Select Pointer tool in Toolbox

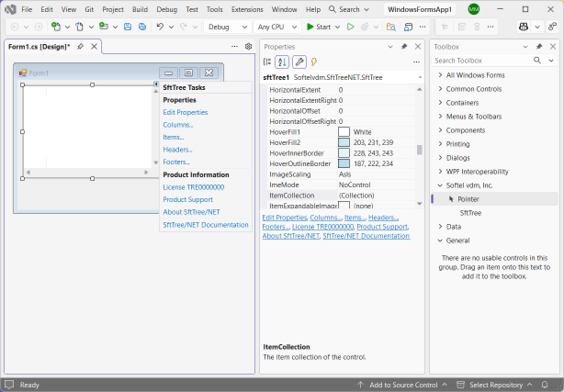pos(468,199)
